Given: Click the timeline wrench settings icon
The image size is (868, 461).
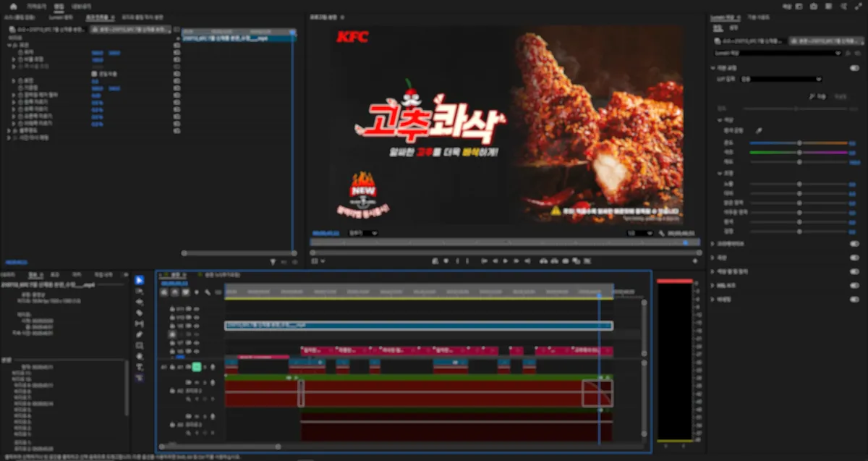Looking at the screenshot, I should 208,292.
